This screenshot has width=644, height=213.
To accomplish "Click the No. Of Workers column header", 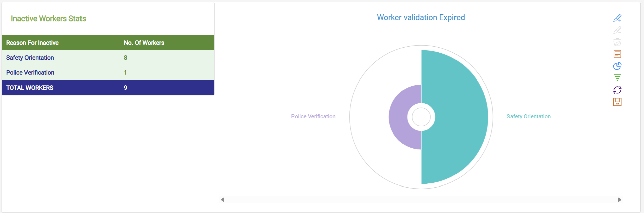I will click(144, 43).
